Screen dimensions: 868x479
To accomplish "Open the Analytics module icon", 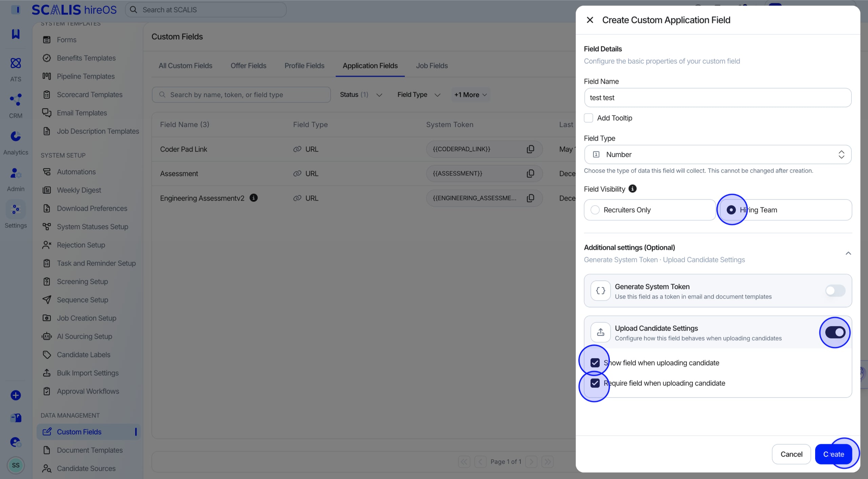I will click(x=16, y=136).
